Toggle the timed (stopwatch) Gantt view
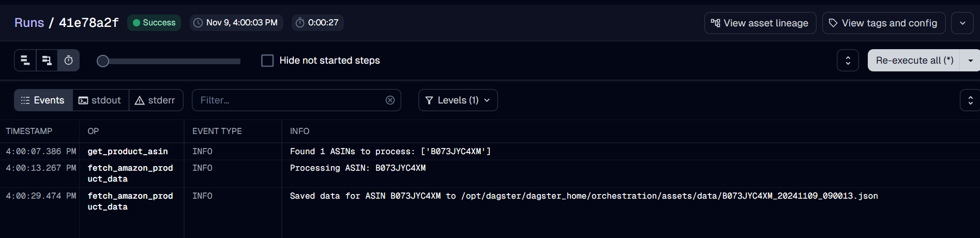Screen dimensions: 980x238 click(68, 61)
